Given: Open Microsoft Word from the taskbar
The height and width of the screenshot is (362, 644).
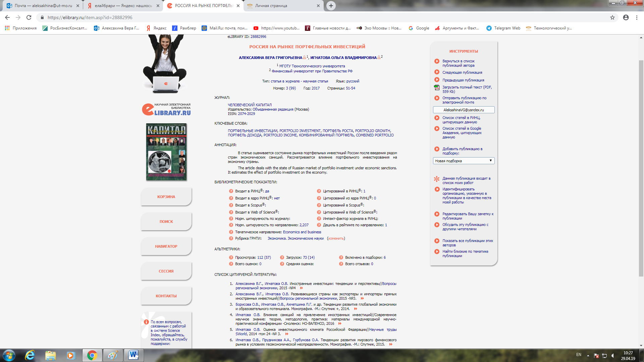Looking at the screenshot, I should point(133,355).
